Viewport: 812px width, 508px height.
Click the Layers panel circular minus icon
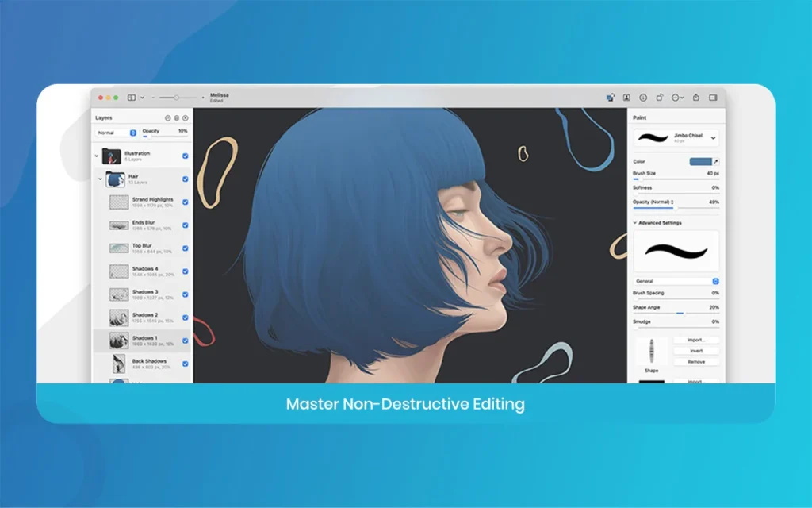[168, 118]
